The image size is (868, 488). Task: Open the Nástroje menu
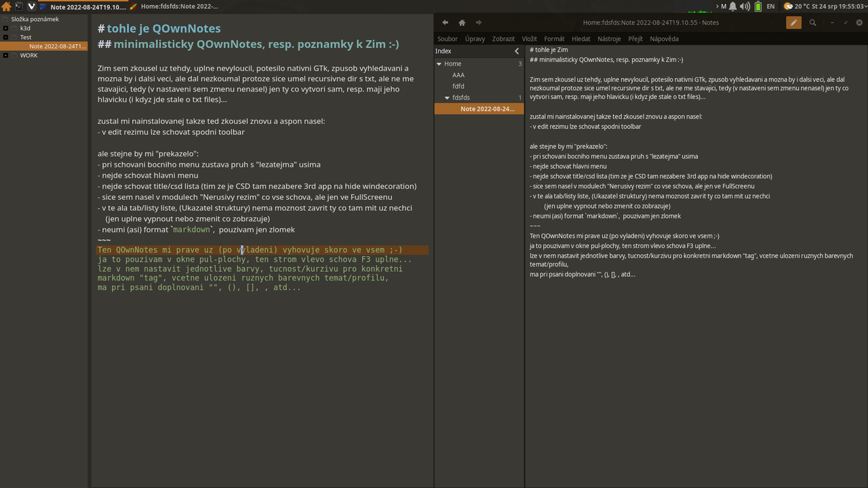coord(609,39)
